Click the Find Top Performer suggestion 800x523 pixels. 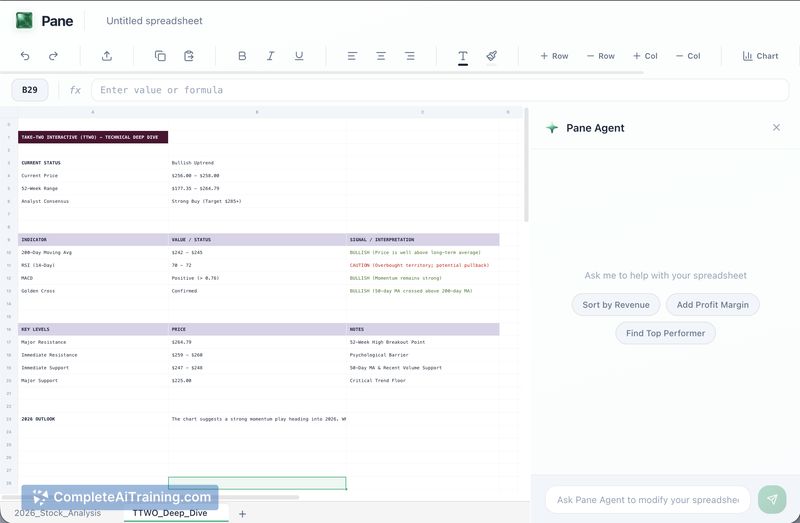(665, 333)
